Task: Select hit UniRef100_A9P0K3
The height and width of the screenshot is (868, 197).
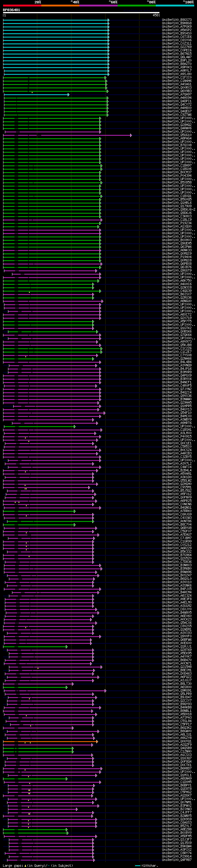Action: 176,67
